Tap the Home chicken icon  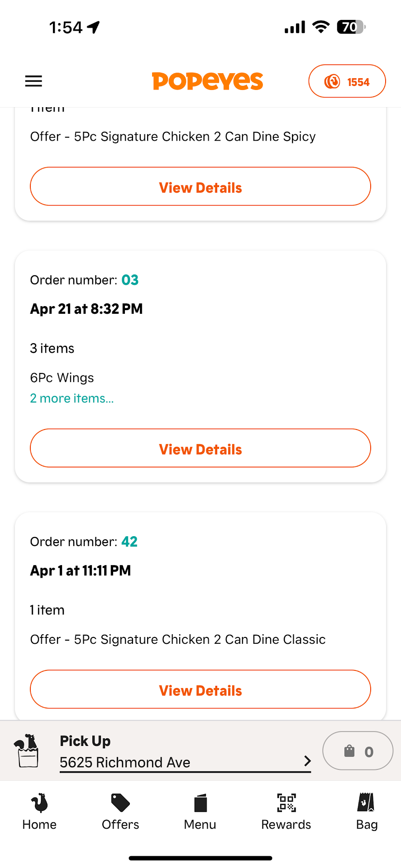pyautogui.click(x=39, y=803)
